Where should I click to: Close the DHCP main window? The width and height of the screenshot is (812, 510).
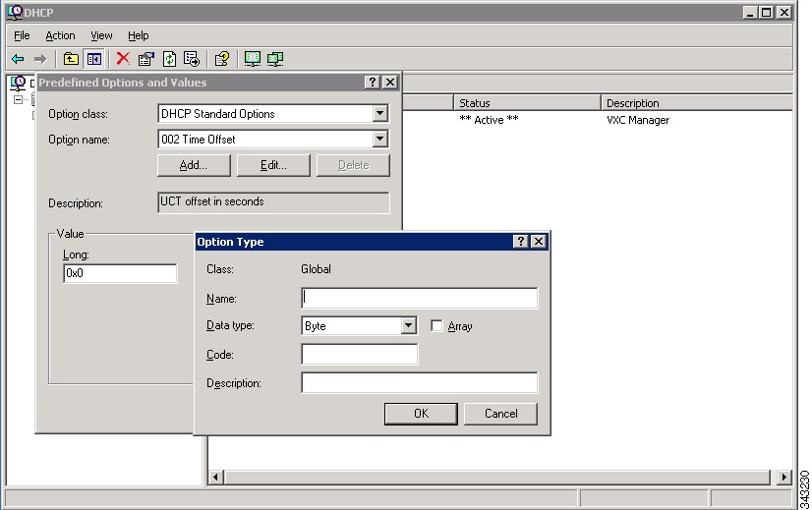tap(784, 12)
